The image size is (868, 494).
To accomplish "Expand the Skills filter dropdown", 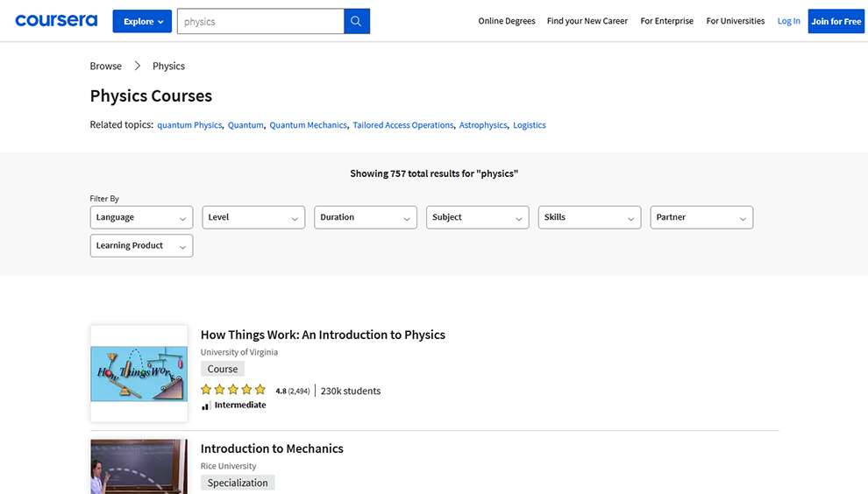I will tap(589, 217).
